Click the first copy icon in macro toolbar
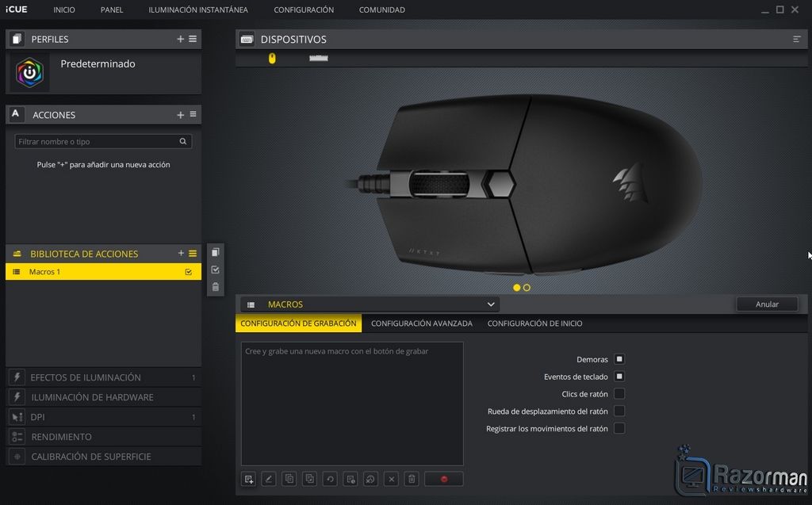 coord(289,479)
